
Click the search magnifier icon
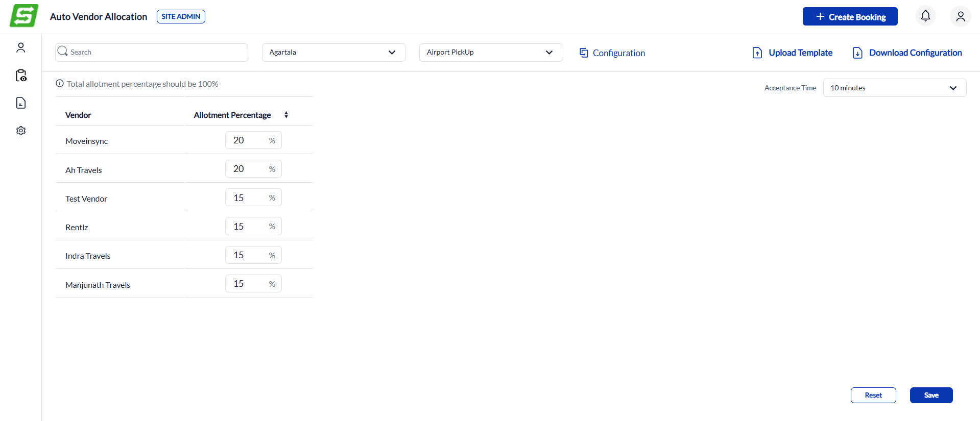[63, 52]
